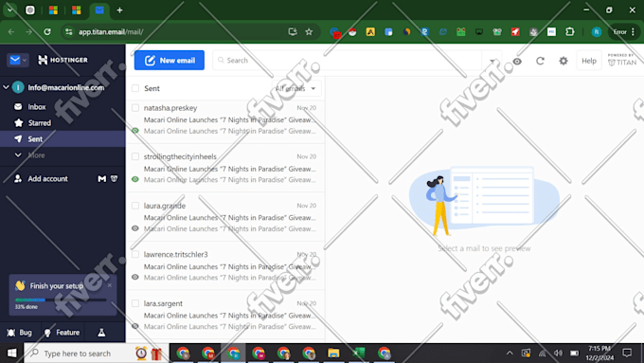Click the Hostinger logo

click(63, 60)
